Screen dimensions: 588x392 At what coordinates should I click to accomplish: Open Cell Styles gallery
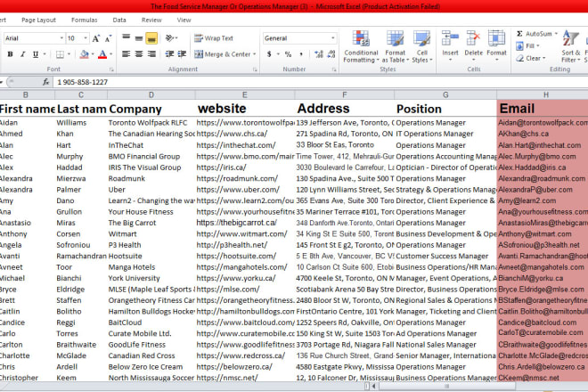pyautogui.click(x=422, y=46)
